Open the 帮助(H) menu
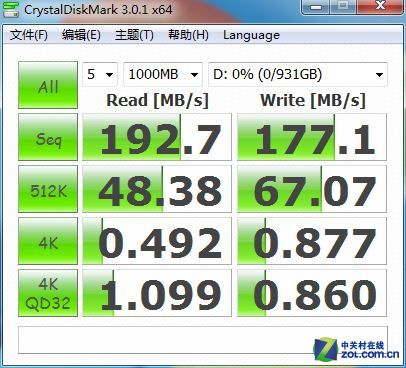406x368 pixels. click(188, 35)
